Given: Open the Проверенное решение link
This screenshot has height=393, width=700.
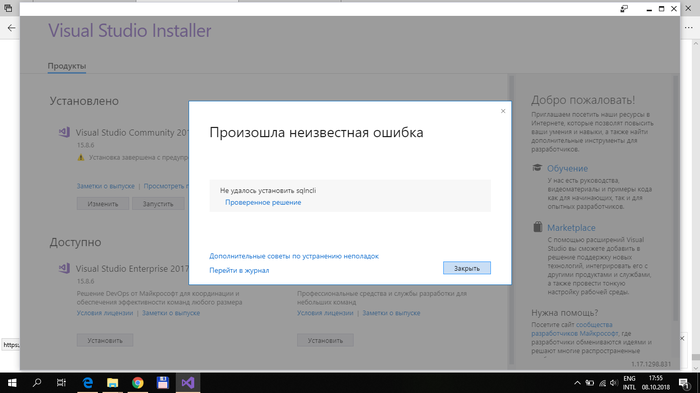Looking at the screenshot, I should pos(263,202).
